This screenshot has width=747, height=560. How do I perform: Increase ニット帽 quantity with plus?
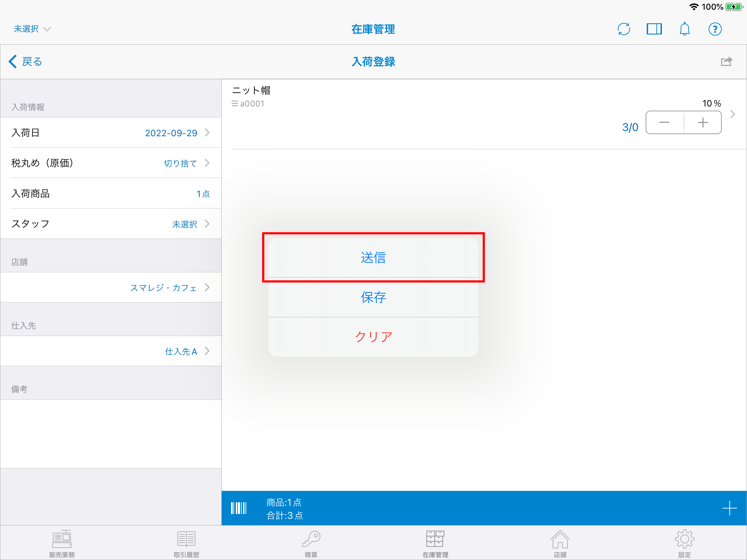point(703,122)
